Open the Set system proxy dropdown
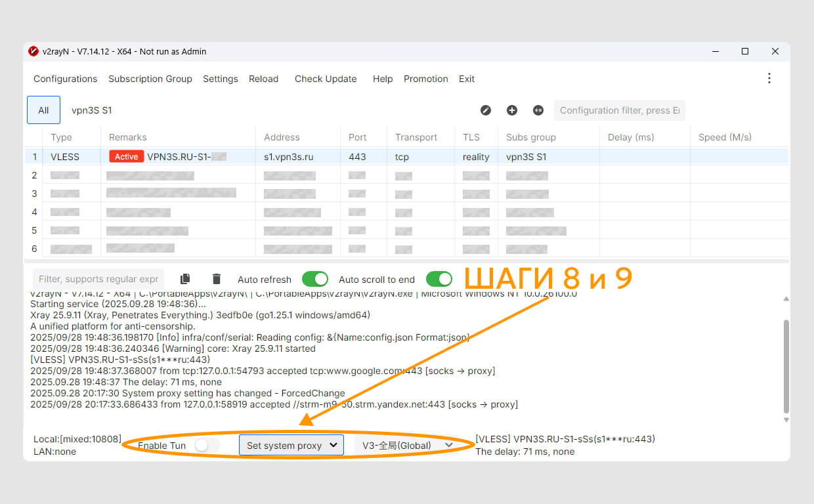Image resolution: width=814 pixels, height=504 pixels. coord(291,444)
